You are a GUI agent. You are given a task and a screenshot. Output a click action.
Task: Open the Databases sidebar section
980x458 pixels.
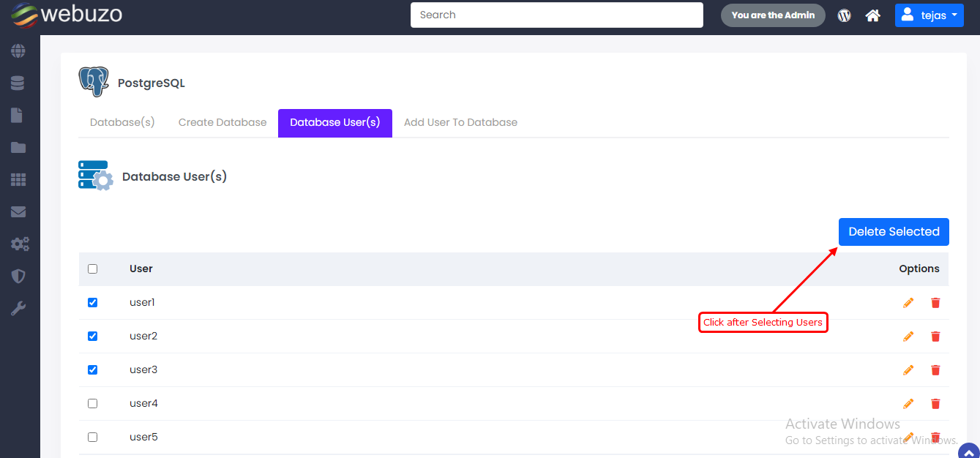coord(18,83)
